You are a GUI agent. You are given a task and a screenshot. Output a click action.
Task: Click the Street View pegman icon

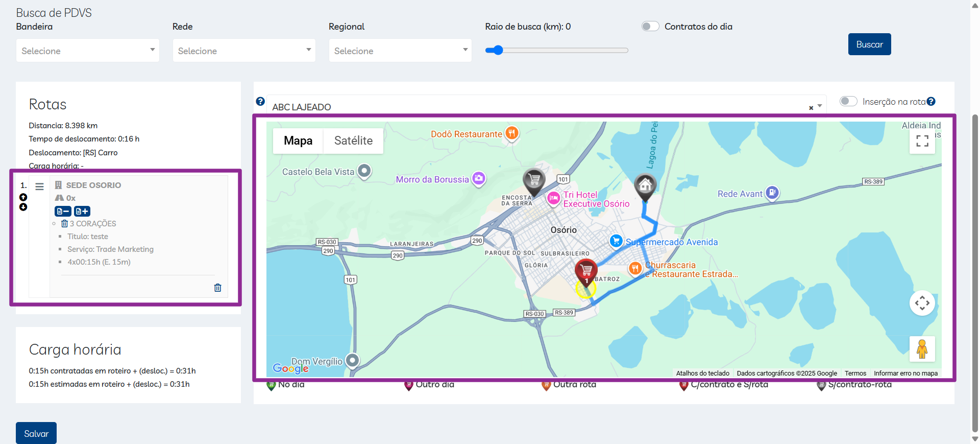(x=922, y=349)
